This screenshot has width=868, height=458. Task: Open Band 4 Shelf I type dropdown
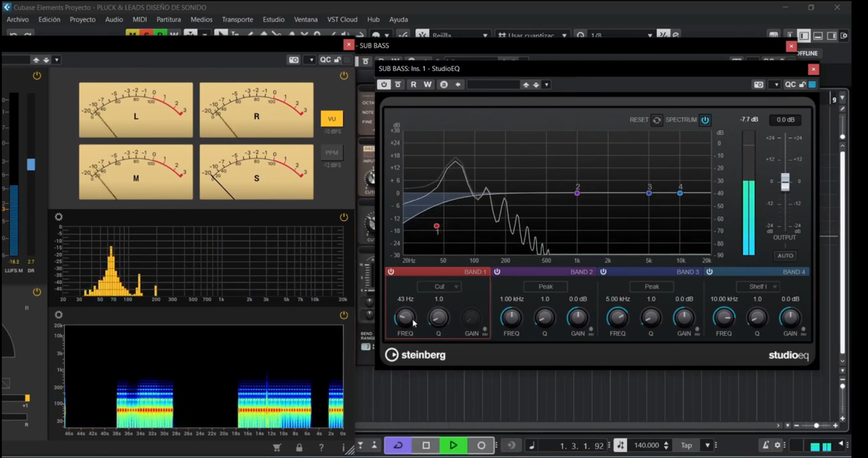758,287
